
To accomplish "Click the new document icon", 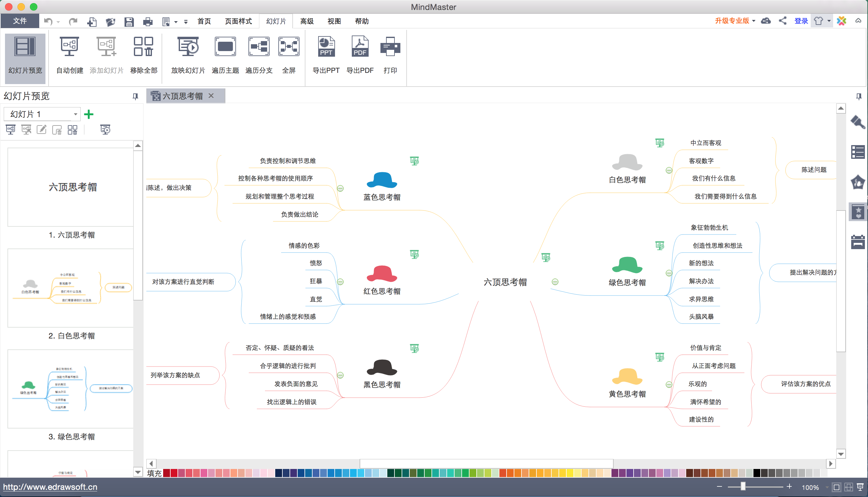I will coord(92,22).
